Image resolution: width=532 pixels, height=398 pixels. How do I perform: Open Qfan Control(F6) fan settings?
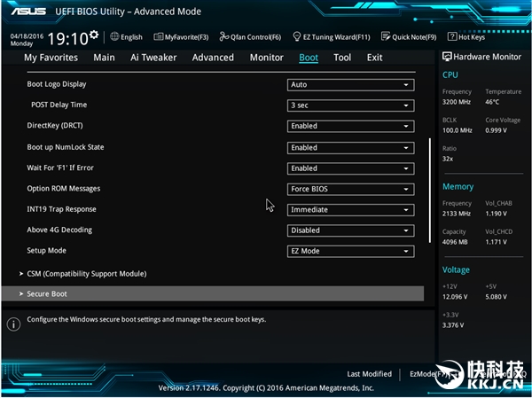tap(250, 37)
